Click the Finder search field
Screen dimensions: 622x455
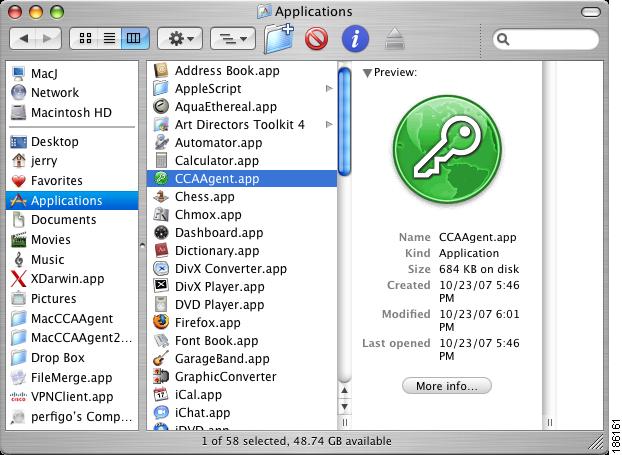[x=546, y=39]
